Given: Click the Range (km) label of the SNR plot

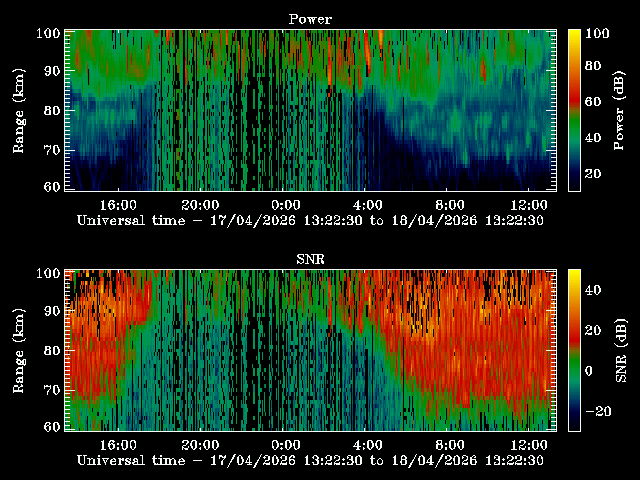Looking at the screenshot, I should pos(19,350).
